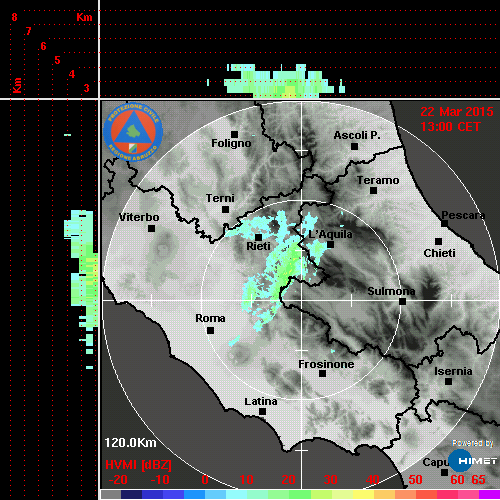The width and height of the screenshot is (500, 500).
Task: Click the 5 km height axis label
Action: pos(57,60)
